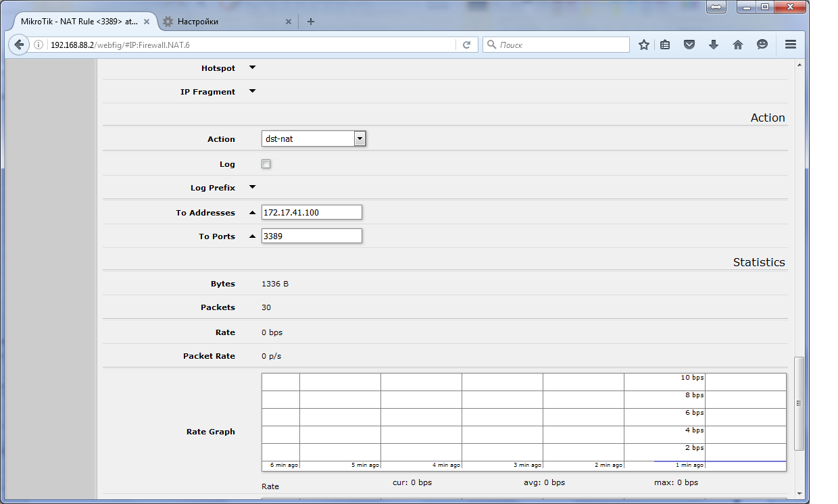Click the To Addresses input field
The width and height of the screenshot is (838, 504).
click(x=312, y=212)
